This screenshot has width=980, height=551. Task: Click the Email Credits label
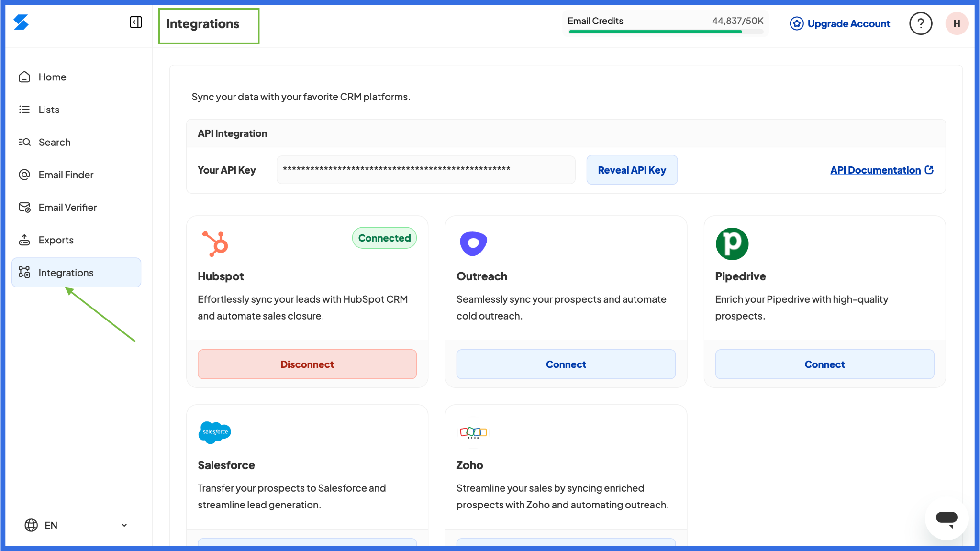595,21
